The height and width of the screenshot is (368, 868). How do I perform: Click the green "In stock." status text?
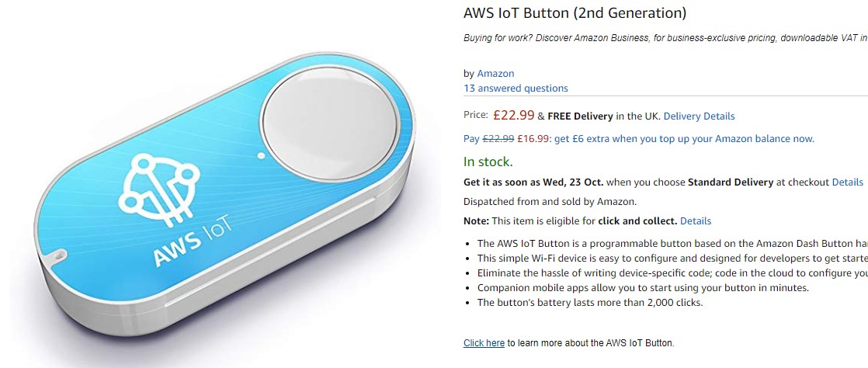[x=488, y=161]
